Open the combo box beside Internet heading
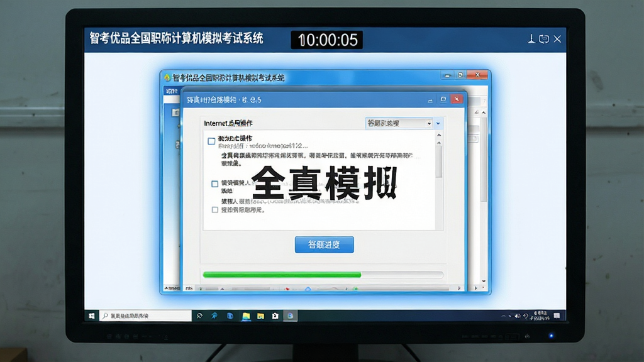The image size is (644, 362). click(x=399, y=123)
